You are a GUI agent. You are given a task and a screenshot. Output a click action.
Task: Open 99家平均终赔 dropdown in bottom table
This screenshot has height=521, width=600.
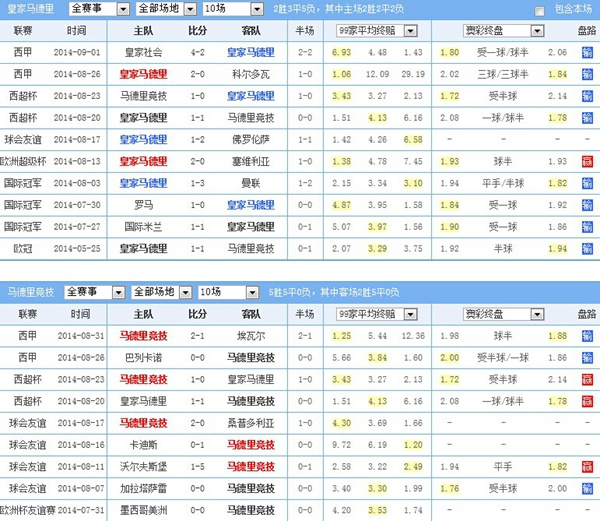pos(377,314)
